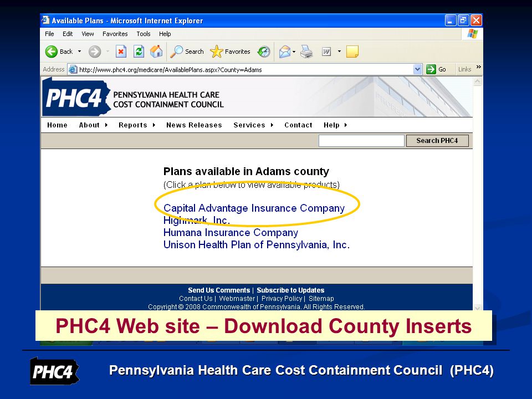
Task: Click the Sitemap footer link
Action: 321,299
